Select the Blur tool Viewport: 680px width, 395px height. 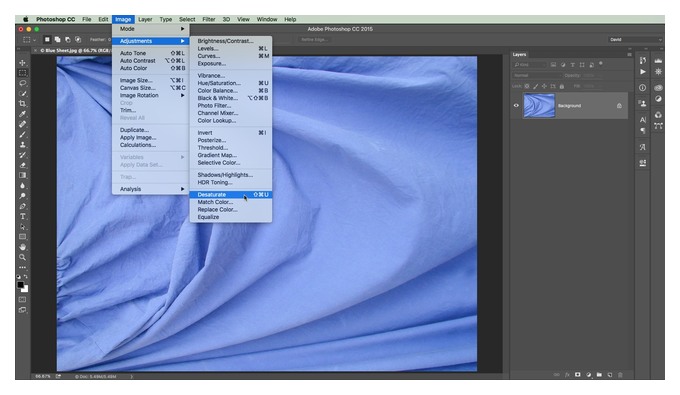(x=23, y=186)
